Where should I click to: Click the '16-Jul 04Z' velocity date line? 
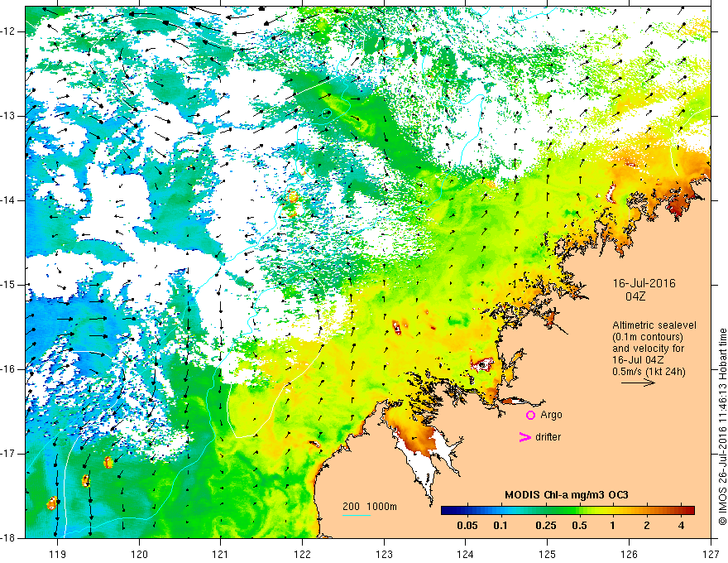coord(638,359)
